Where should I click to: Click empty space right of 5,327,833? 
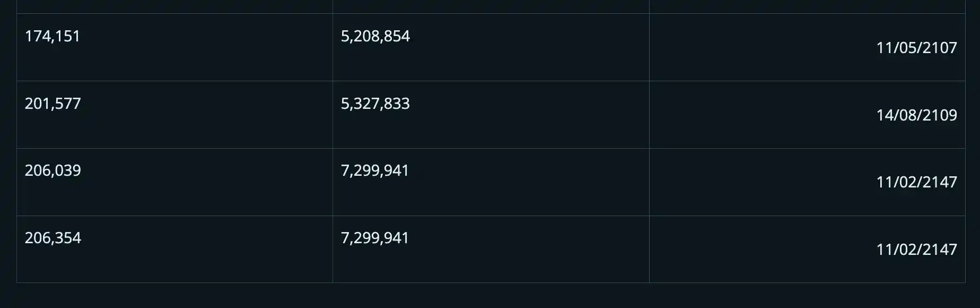coord(530,115)
